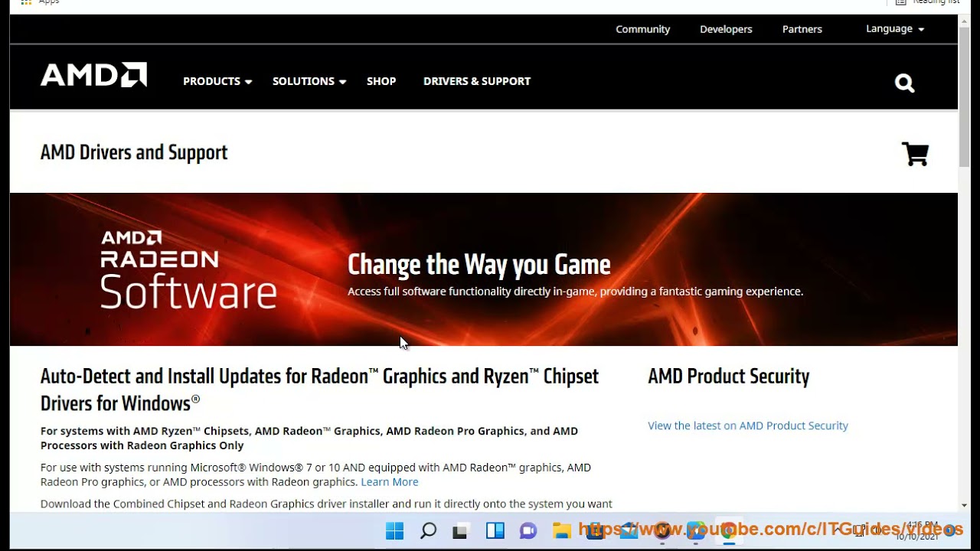Open the shopping cart icon
Viewport: 980px width, 551px height.
coord(915,154)
